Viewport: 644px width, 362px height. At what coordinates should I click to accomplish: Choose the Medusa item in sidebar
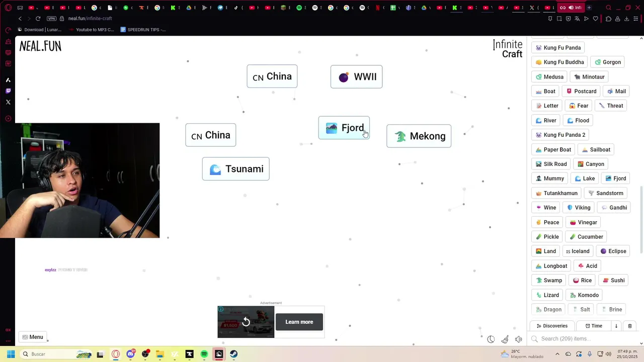coord(549,77)
